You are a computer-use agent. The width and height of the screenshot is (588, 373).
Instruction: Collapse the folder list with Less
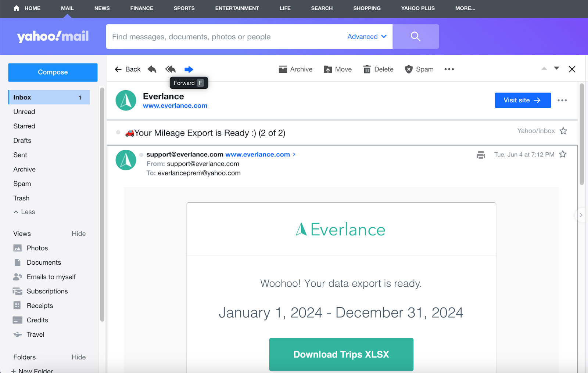tap(24, 212)
